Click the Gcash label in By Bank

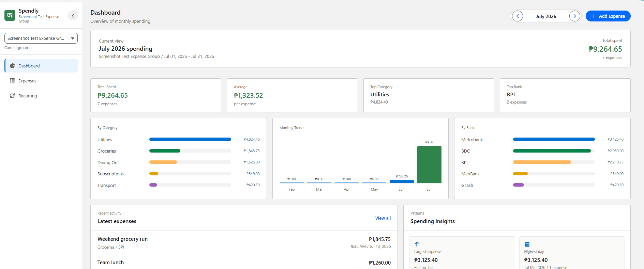(x=467, y=185)
